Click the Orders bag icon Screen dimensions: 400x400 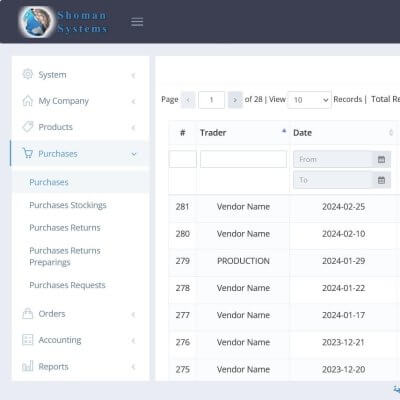click(x=28, y=314)
